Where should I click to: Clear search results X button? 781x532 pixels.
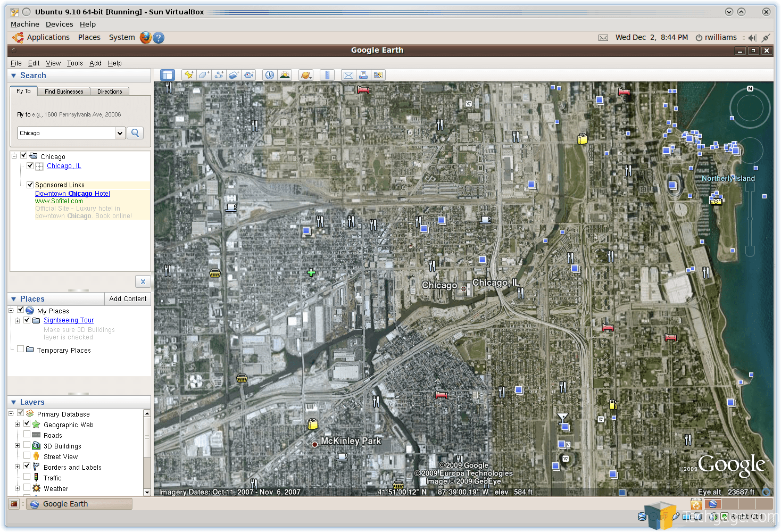point(143,281)
